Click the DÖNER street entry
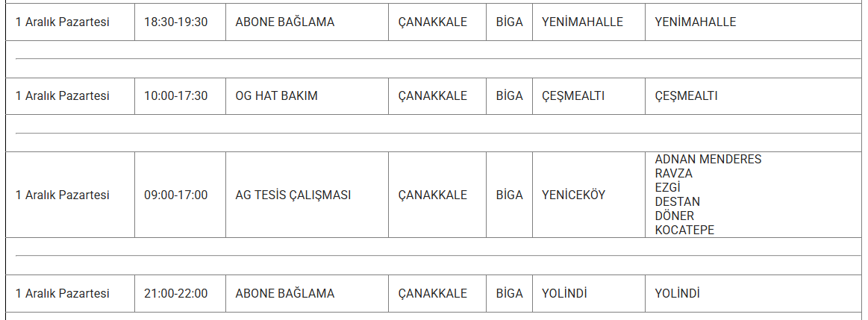The width and height of the screenshot is (868, 320). click(674, 216)
